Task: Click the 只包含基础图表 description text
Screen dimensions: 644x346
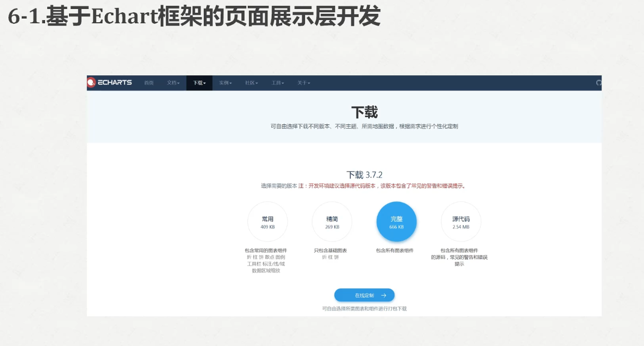Action: point(330,250)
